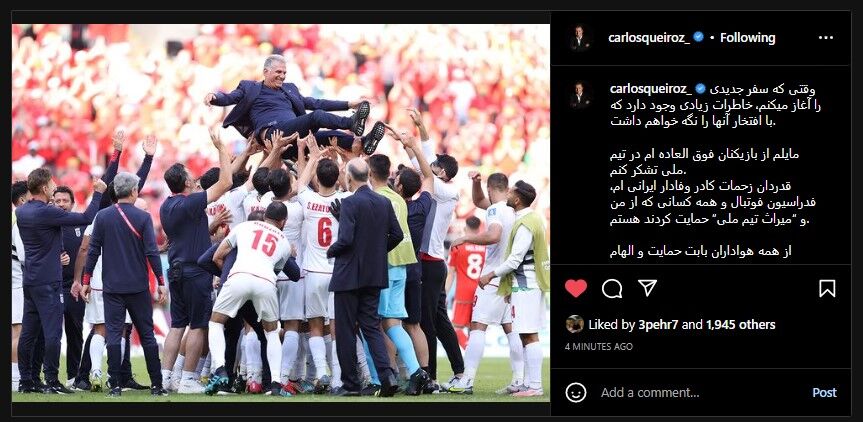Click caption author avatar picture
The height and width of the screenshot is (422, 863).
coord(580,95)
